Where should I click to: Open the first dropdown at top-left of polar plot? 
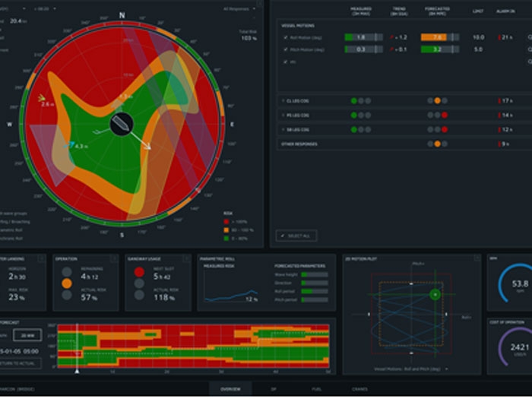[x=14, y=8]
